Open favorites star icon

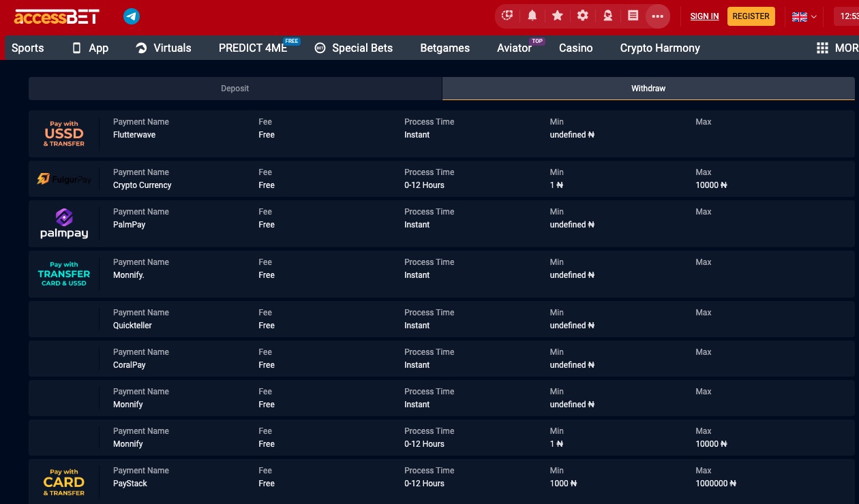coord(558,16)
